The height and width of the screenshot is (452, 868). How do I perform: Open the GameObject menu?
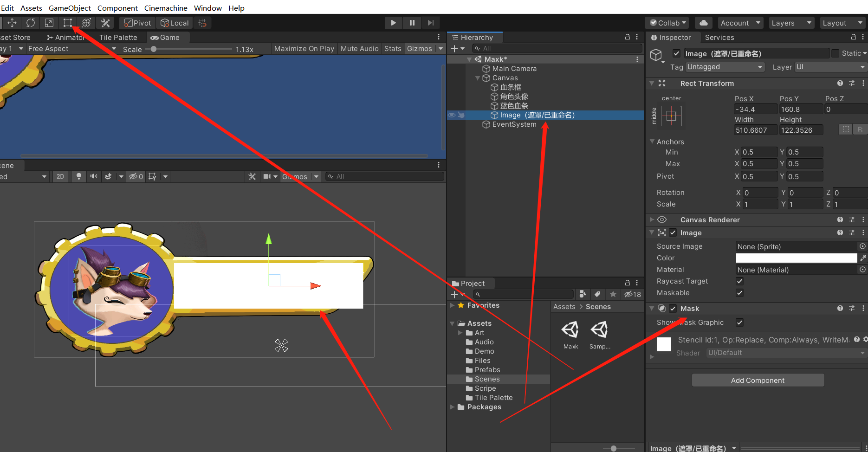69,7
